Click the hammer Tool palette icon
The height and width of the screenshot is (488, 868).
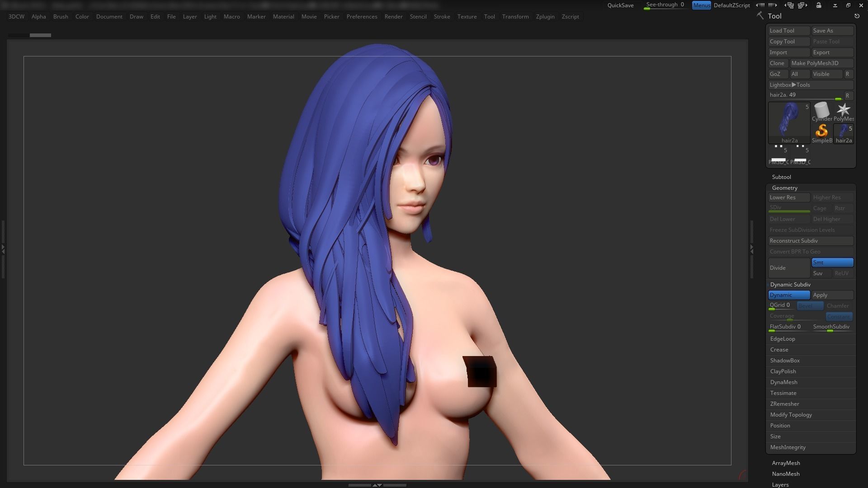tap(760, 16)
